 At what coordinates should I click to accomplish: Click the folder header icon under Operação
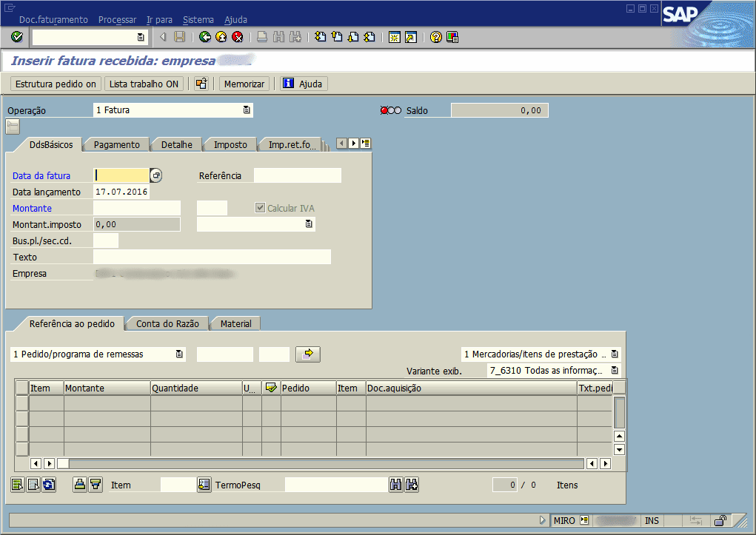pos(13,127)
